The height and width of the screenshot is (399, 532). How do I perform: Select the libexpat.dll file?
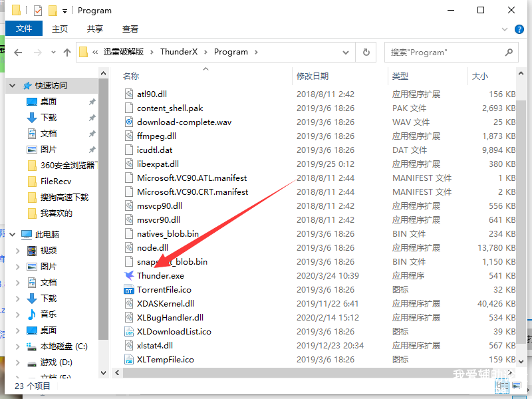click(x=158, y=164)
